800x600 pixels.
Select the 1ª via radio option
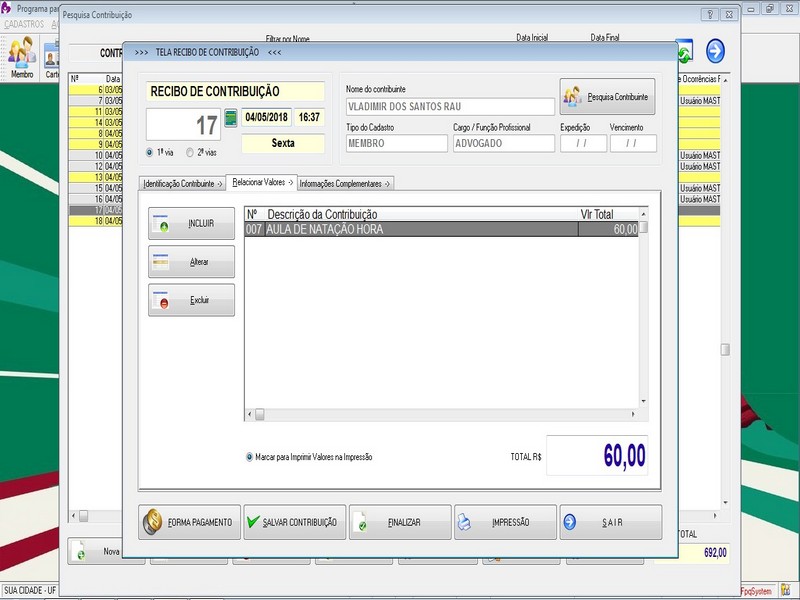[x=149, y=153]
